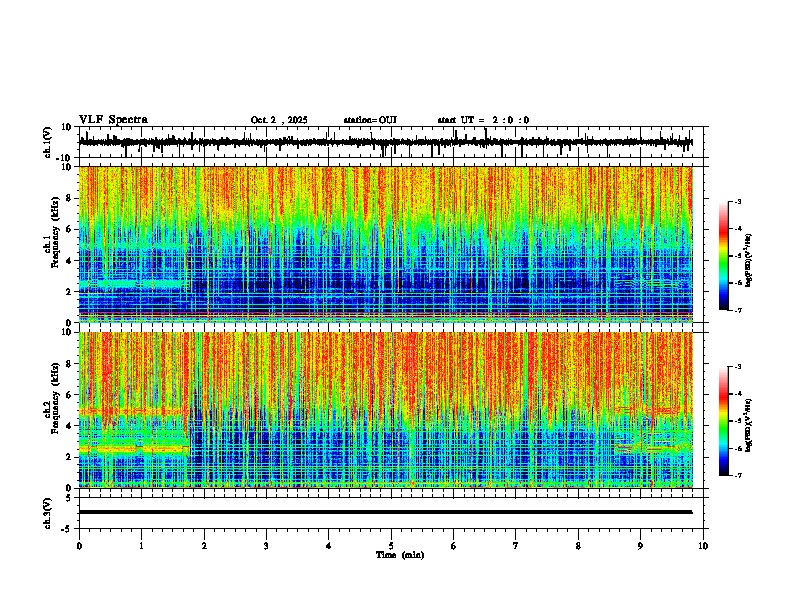Select the "start UT = 2 : 0 : 0" text
Image resolution: width=792 pixels, height=612 pixels.
tap(483, 120)
